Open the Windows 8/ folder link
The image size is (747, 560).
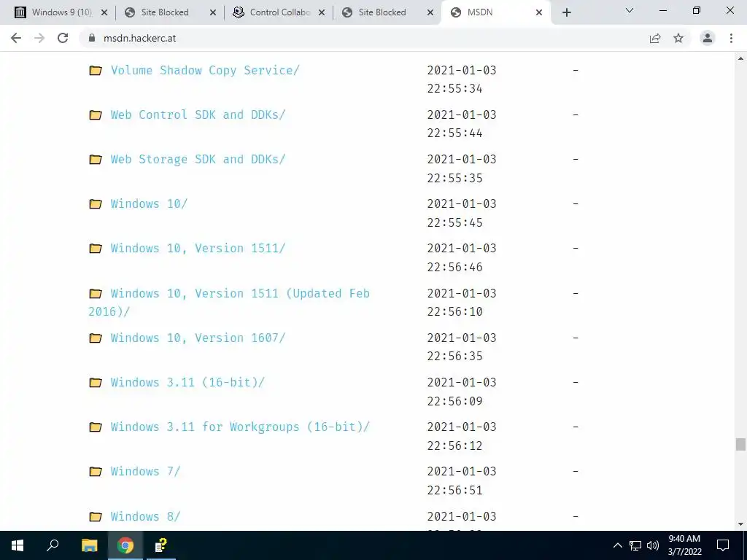click(x=145, y=516)
